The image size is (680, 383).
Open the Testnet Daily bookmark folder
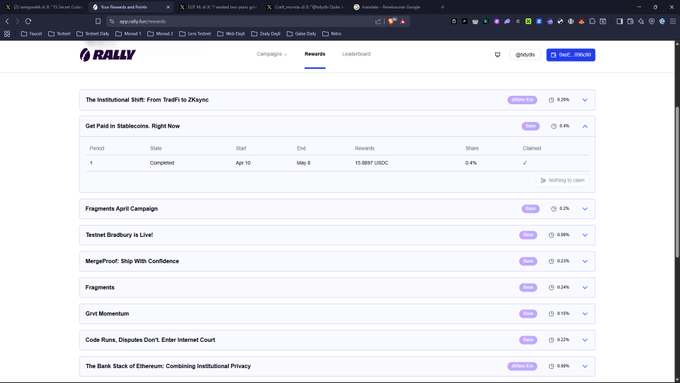93,33
